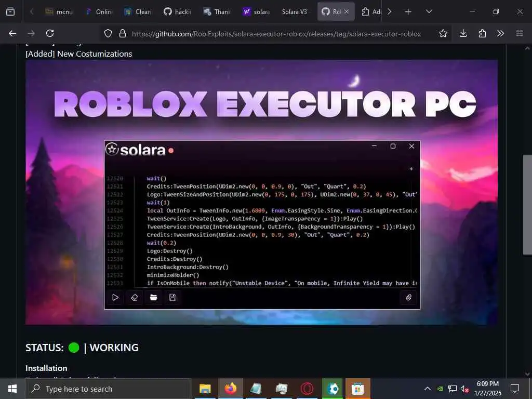Open Firefox View icon at top-left

tap(10, 11)
